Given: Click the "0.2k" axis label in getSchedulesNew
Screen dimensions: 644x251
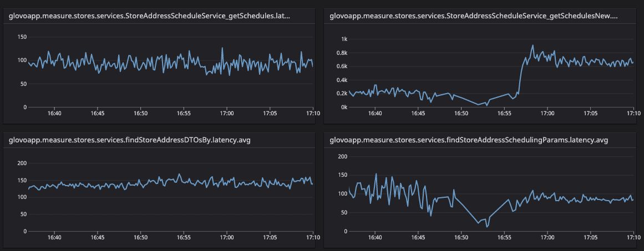Looking at the screenshot, I should [342, 94].
